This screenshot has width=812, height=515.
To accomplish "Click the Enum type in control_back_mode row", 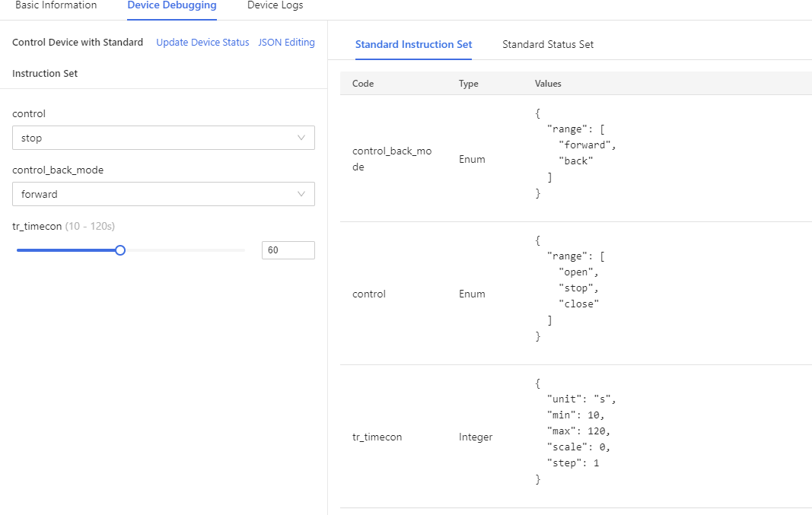I will coord(472,160).
